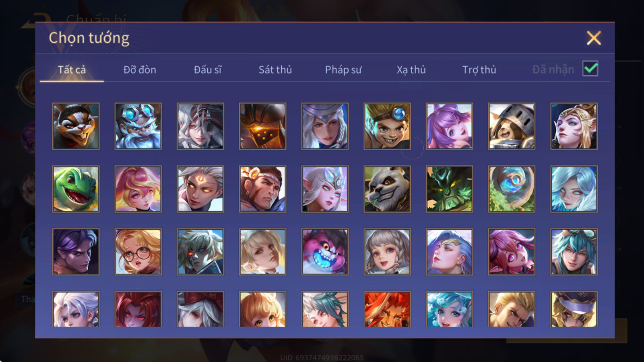Select the green chameleon hero portrait
Screen dimensions: 644x362
click(x=76, y=189)
